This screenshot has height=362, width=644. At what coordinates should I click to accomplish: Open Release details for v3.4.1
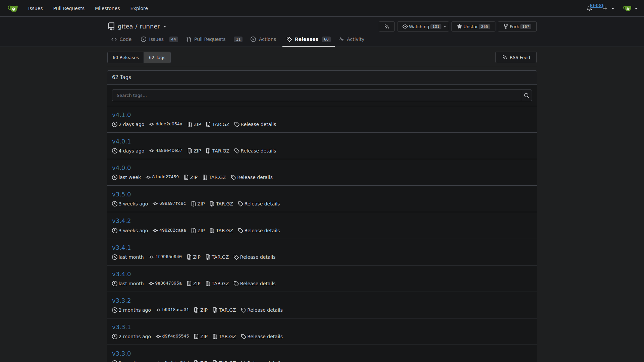click(x=255, y=257)
